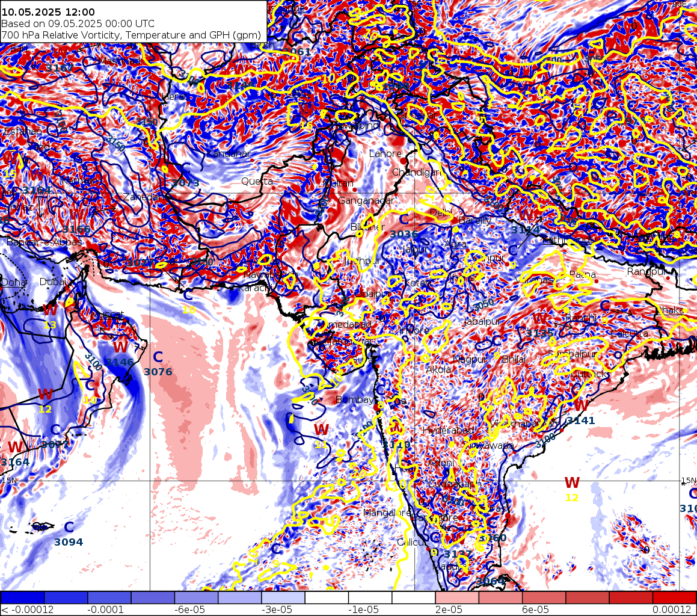Click the 'Ranchi' city label
Viewport: 697px width, 616px height.
(x=580, y=318)
